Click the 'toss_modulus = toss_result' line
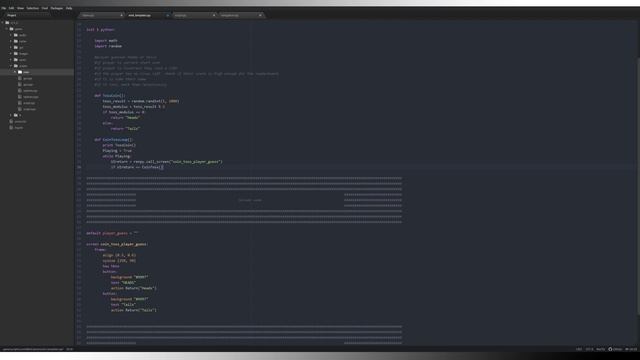640x360 pixels. coord(134,107)
